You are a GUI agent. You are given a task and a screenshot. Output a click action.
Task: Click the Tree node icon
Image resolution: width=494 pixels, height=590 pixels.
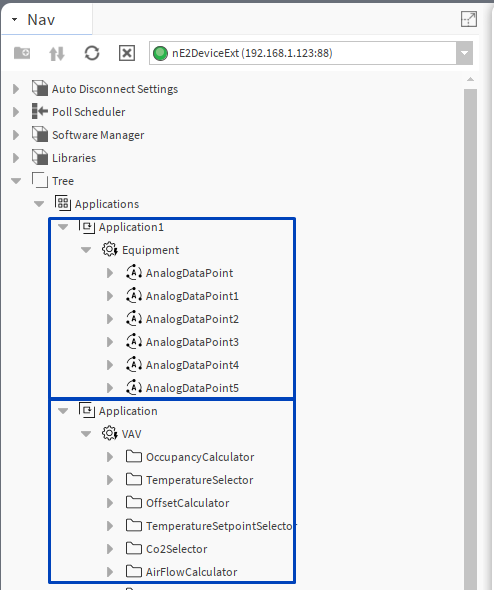tap(40, 181)
